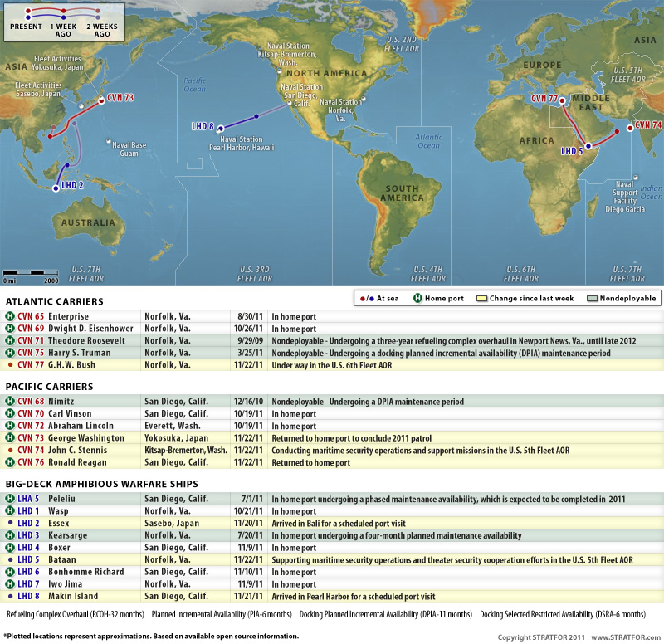Select the home port icon beside CVN 65 Enterprise
664x644 pixels.
point(8,316)
